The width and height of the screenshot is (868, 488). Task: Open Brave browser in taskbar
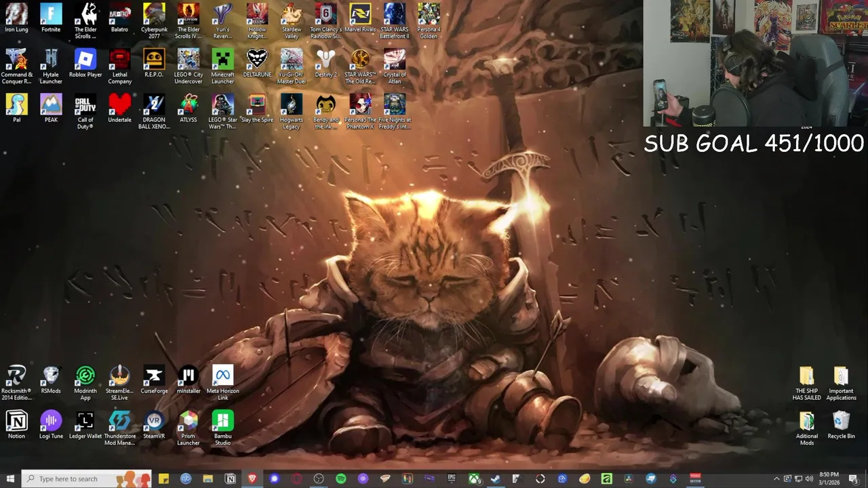point(252,479)
